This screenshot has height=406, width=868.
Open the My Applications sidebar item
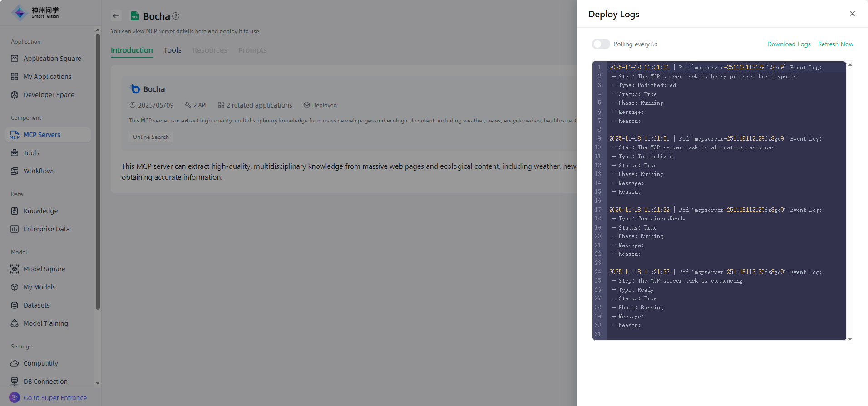point(47,77)
